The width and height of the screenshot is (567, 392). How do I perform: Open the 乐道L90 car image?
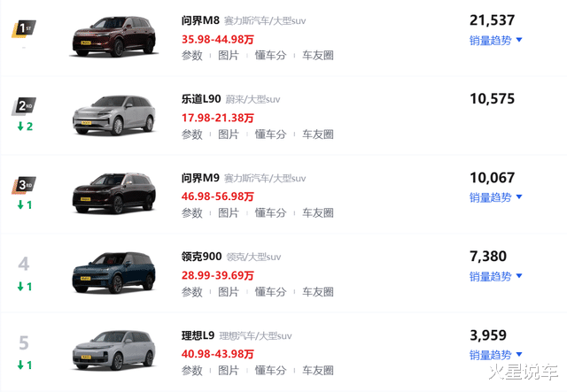tap(109, 113)
